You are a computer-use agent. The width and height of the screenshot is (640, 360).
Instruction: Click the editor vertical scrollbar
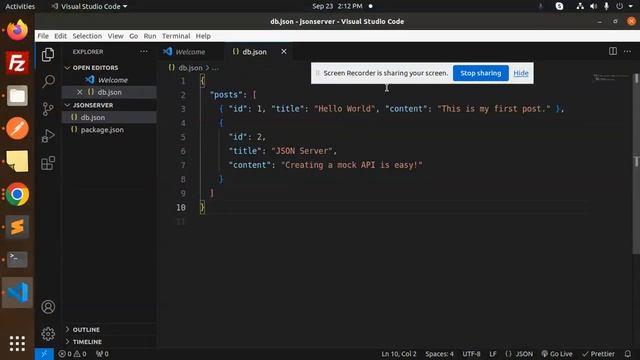[x=636, y=163]
